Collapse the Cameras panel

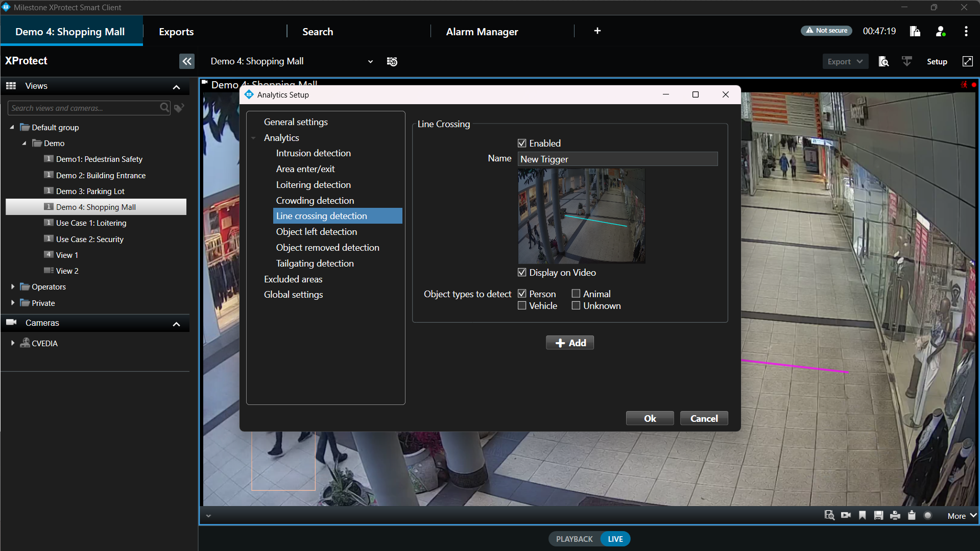177,324
